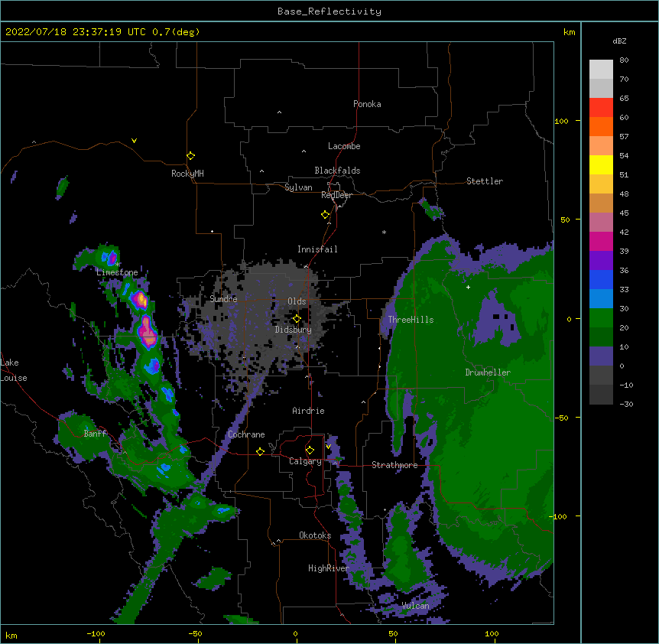Select the Innisfail label

pyautogui.click(x=317, y=249)
